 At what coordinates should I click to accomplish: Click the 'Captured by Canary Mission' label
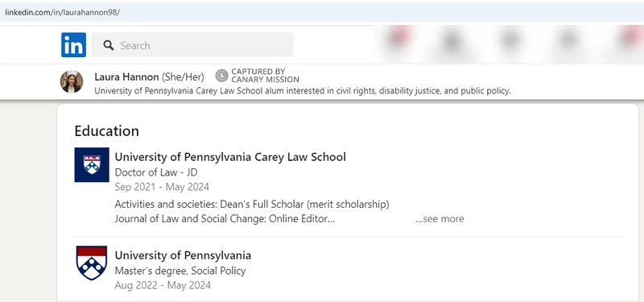(x=265, y=76)
